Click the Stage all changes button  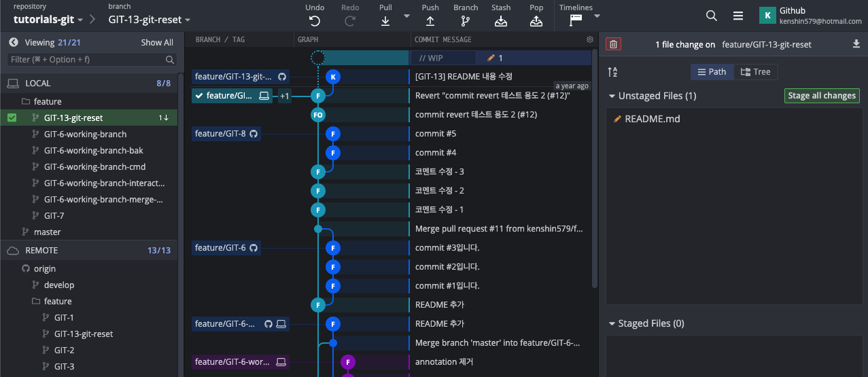click(x=821, y=96)
